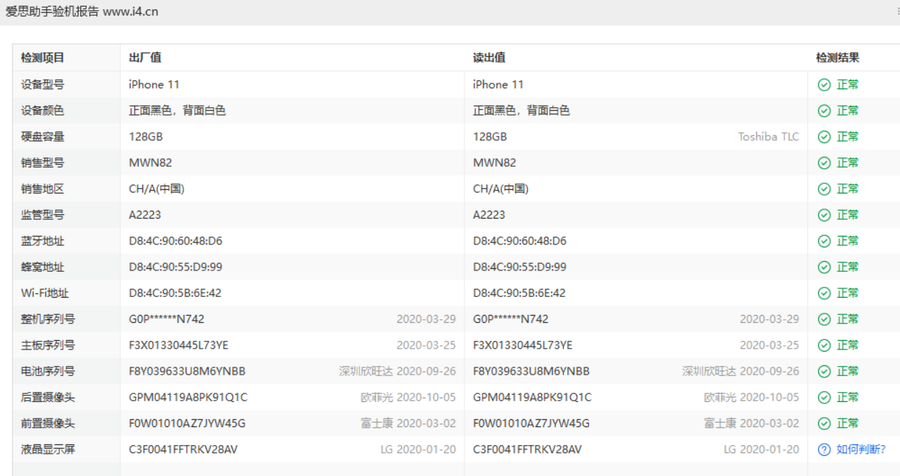Screen dimensions: 900x476
Task: Click factory value MWN82
Action: (150, 162)
